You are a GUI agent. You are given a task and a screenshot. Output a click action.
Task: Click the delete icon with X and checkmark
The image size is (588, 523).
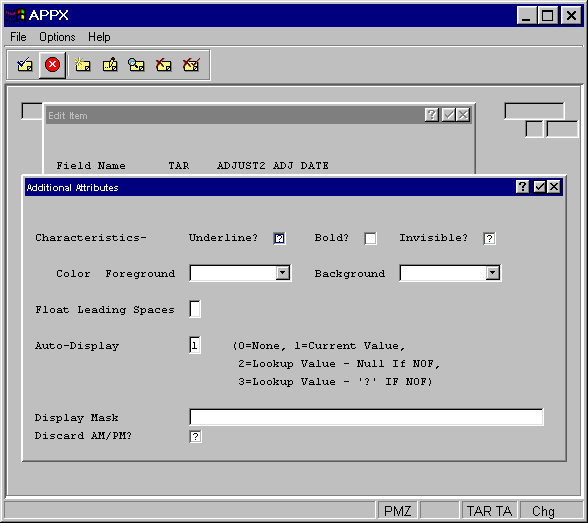coord(191,65)
